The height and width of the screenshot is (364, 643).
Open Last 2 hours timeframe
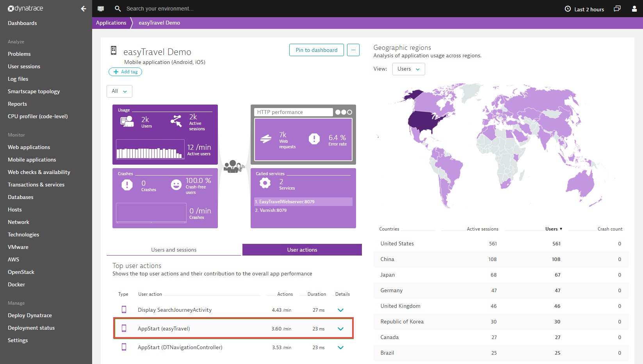tap(589, 9)
